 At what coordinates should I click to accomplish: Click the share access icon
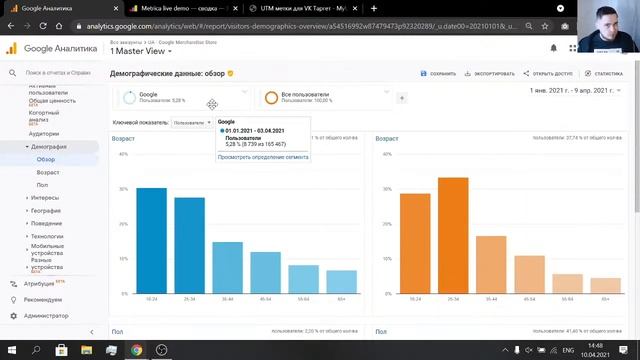point(526,73)
